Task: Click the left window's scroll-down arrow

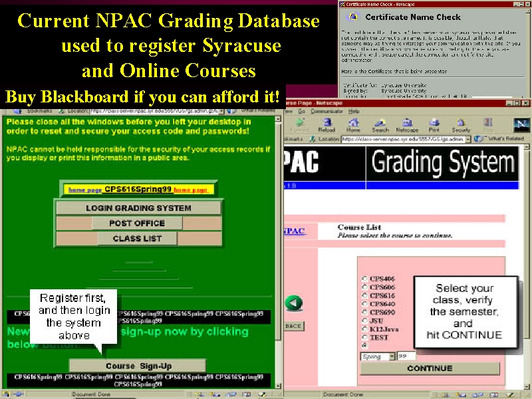Action: pos(278,386)
